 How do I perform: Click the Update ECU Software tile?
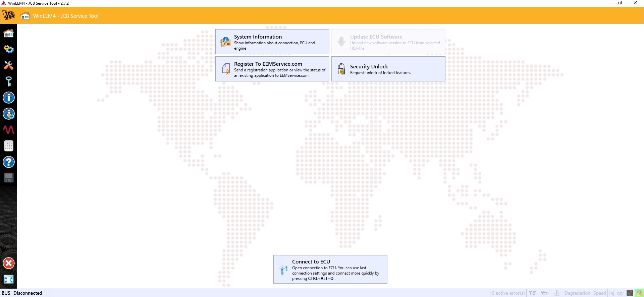[x=388, y=42]
